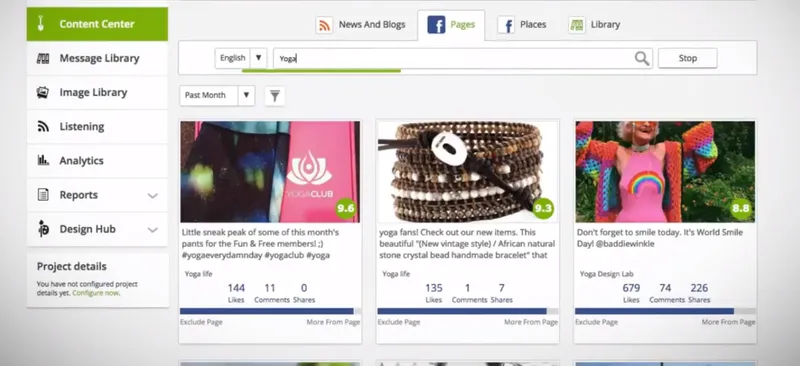Open the Past Month dropdown arrow
Screen dimensions: 800x366
pos(246,95)
